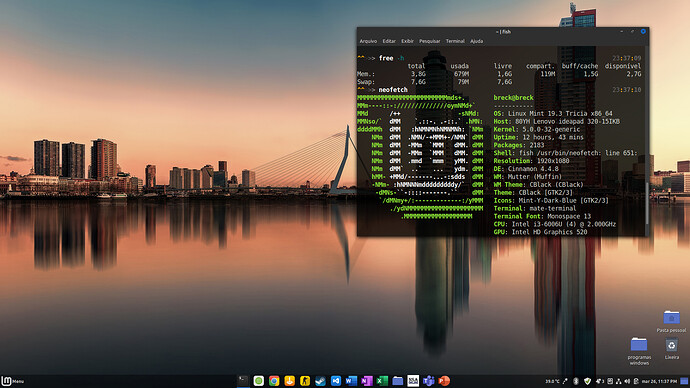The width and height of the screenshot is (690, 388).
Task: Click the 'Host: 80YH Lenovo ideapad' line
Action: pos(557,121)
